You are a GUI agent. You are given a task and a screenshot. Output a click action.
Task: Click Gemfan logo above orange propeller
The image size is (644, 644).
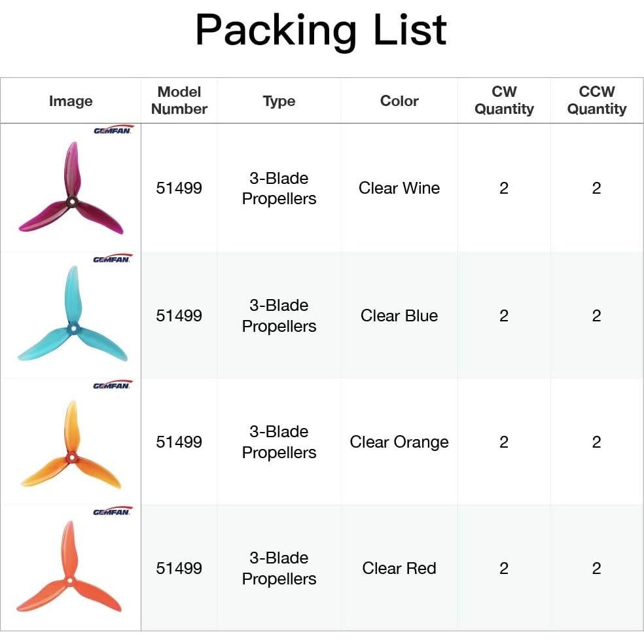point(113,385)
